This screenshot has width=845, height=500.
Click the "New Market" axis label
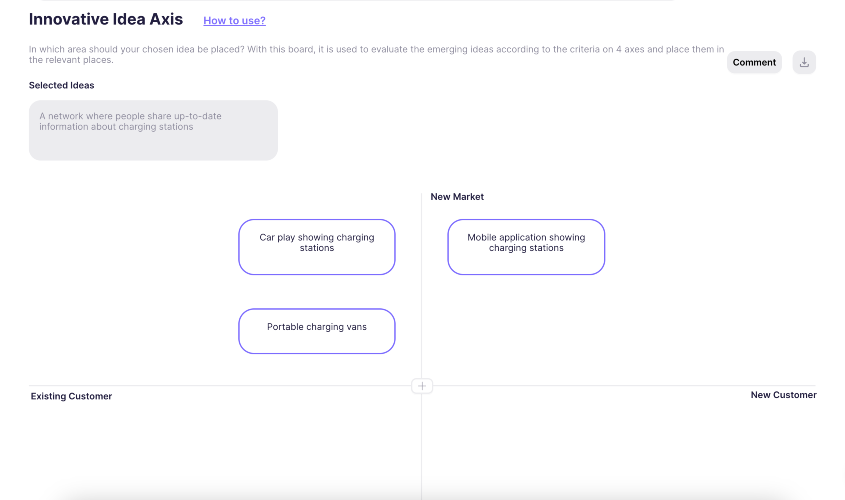(457, 197)
